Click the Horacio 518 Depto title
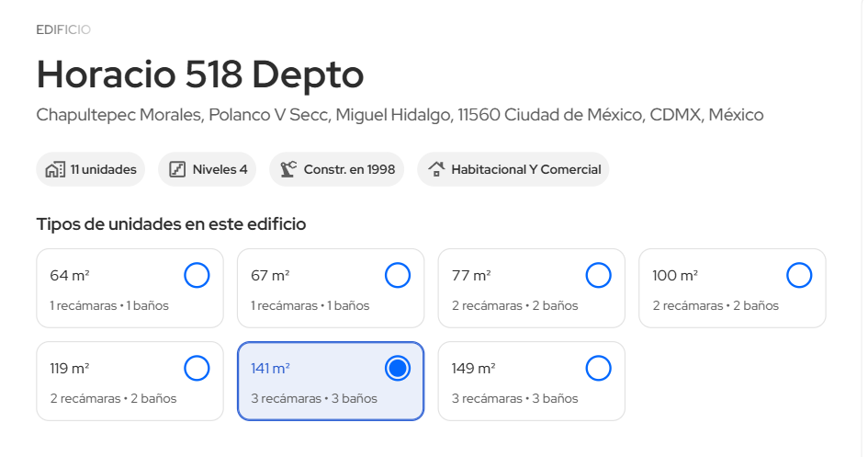The image size is (868, 457). tap(200, 74)
